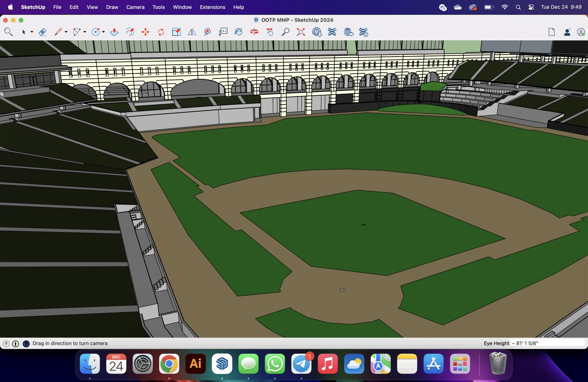Open the Edit menu
The height and width of the screenshot is (382, 588).
(x=74, y=7)
